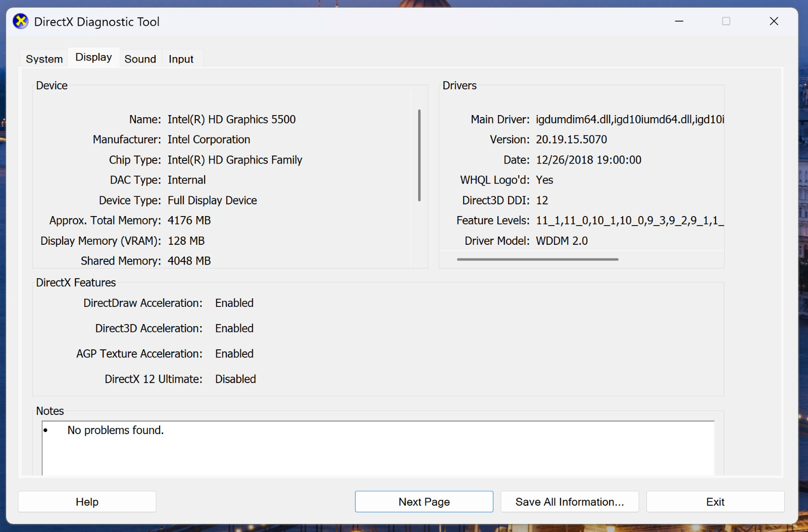Screen dimensions: 808x532
Task: Click the 'AGP Texture Acceleration:' label
Action: 139,354
